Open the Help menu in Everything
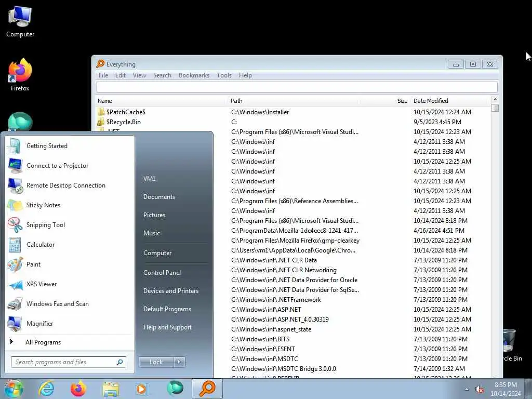The height and width of the screenshot is (399, 532). point(245,75)
